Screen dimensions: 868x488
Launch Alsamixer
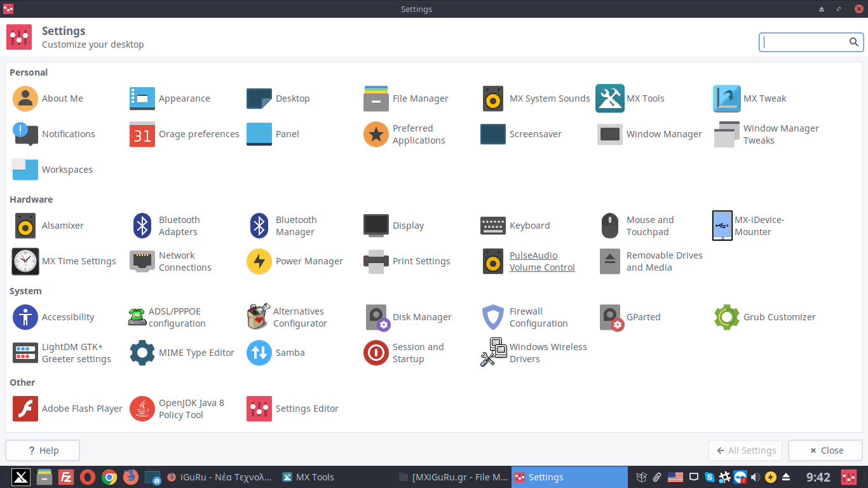(48, 226)
